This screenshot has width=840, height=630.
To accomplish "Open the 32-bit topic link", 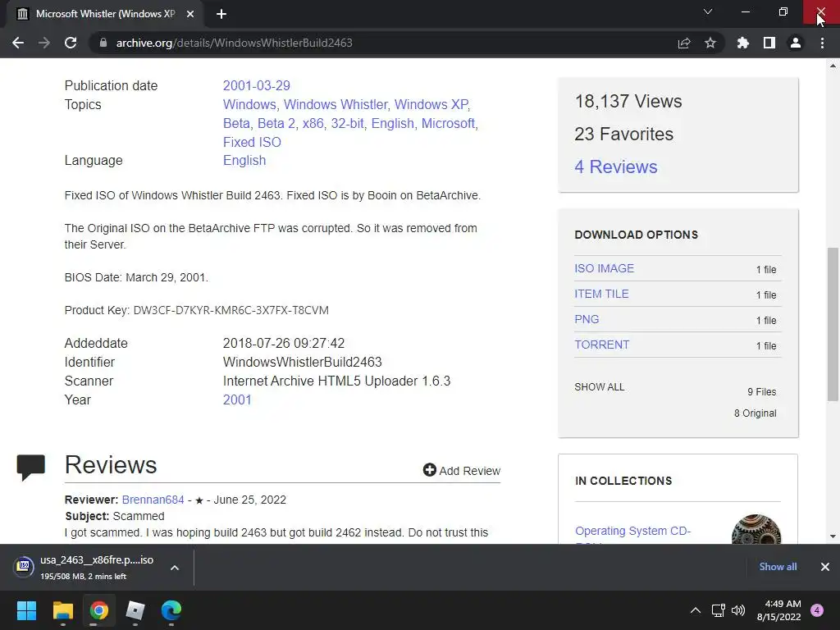I will (x=347, y=123).
